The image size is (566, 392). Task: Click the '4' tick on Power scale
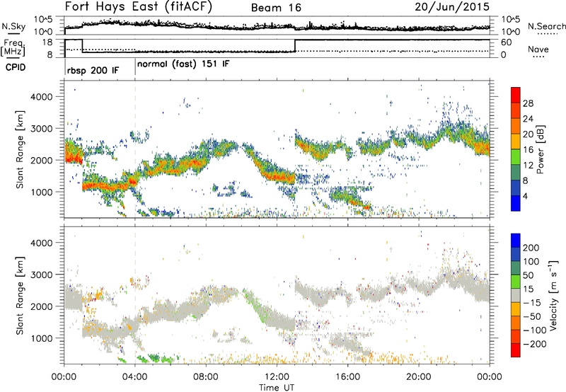(x=526, y=196)
